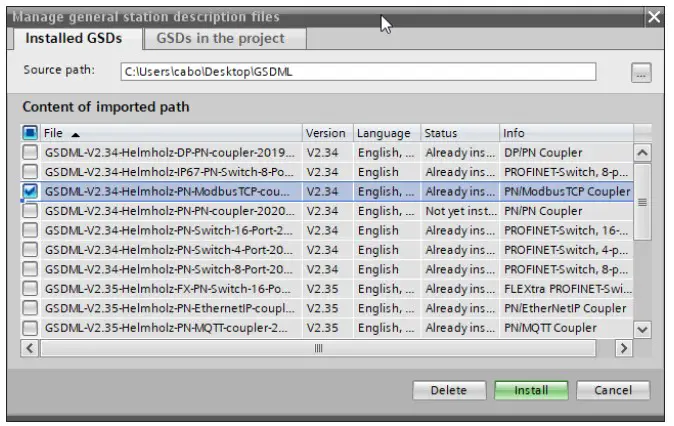
Task: Select the 'PN/MQTT Coupler' info cell
Action: [566, 328]
